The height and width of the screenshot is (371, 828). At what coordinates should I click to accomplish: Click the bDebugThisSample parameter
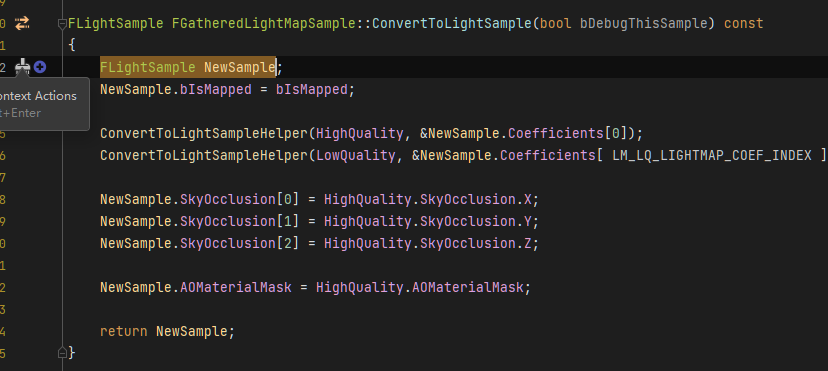click(x=643, y=23)
